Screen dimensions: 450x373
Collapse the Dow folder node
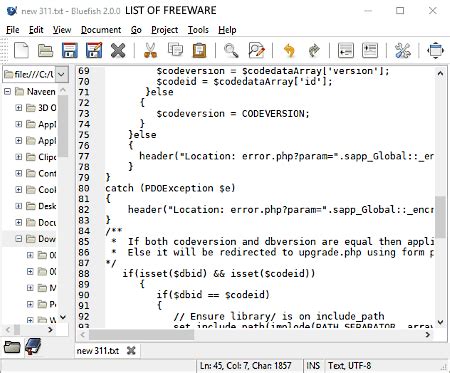[19, 238]
